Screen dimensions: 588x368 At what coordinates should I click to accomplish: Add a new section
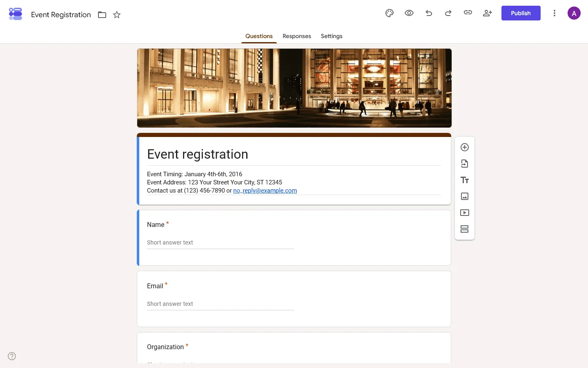tap(465, 229)
